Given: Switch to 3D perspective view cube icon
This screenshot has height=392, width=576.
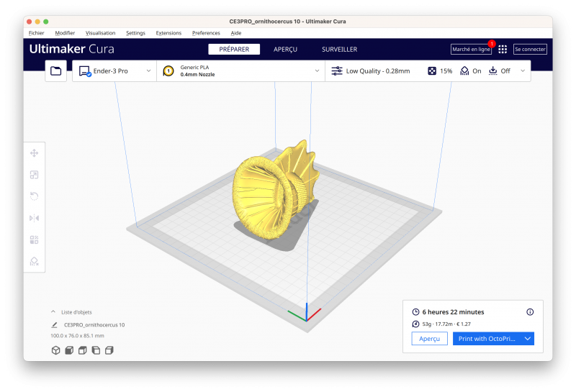Looking at the screenshot, I should pyautogui.click(x=56, y=350).
